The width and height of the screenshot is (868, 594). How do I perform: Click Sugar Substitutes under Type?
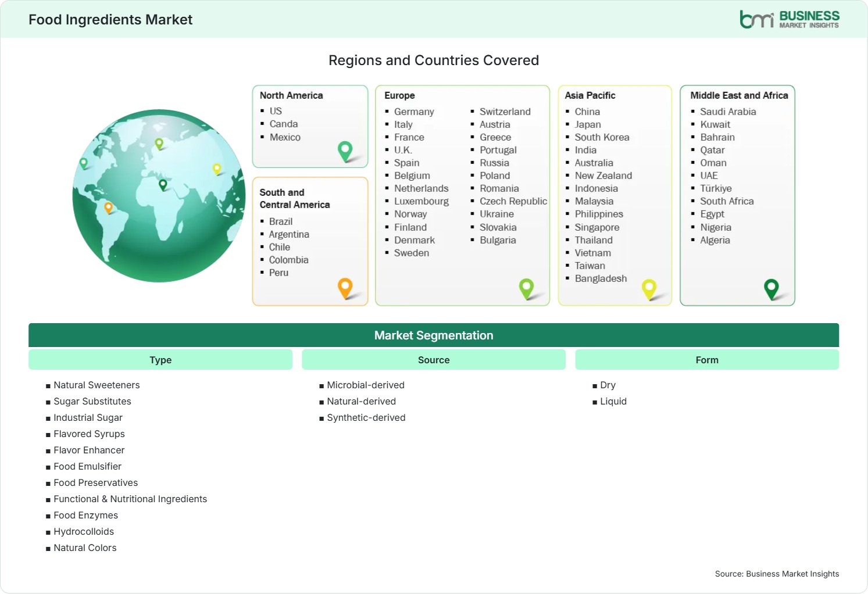pos(92,401)
